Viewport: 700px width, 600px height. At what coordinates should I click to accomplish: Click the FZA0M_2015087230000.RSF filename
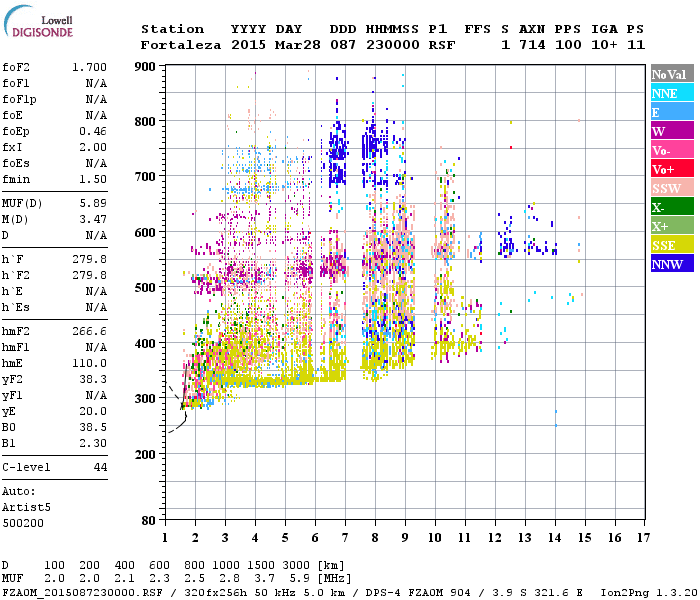click(x=82, y=592)
